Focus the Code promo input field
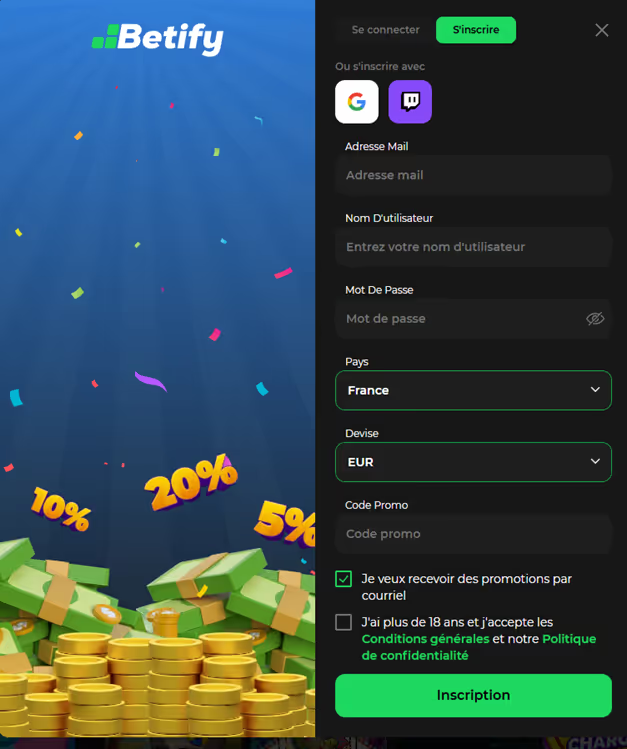Viewport: 627px width, 749px height. tap(473, 534)
